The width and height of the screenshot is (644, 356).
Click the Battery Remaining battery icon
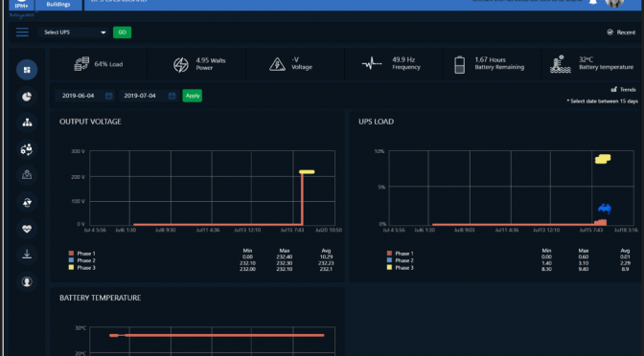point(460,65)
